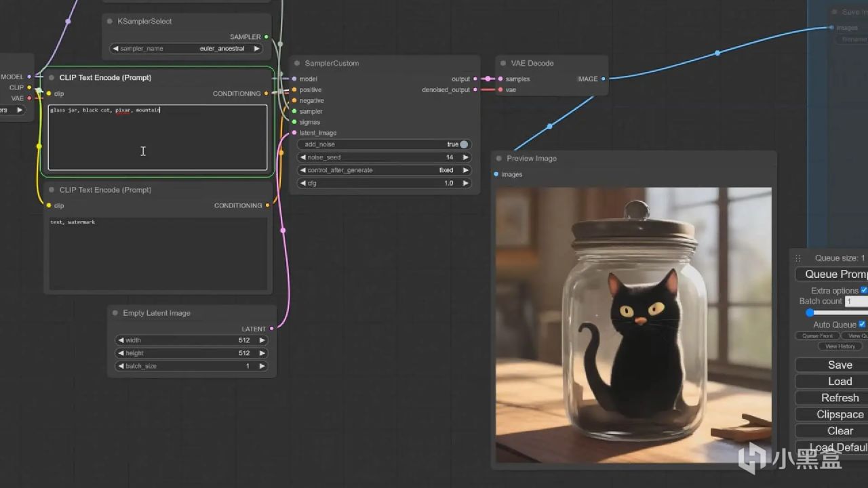Click the Refresh button in the side panel

point(839,398)
